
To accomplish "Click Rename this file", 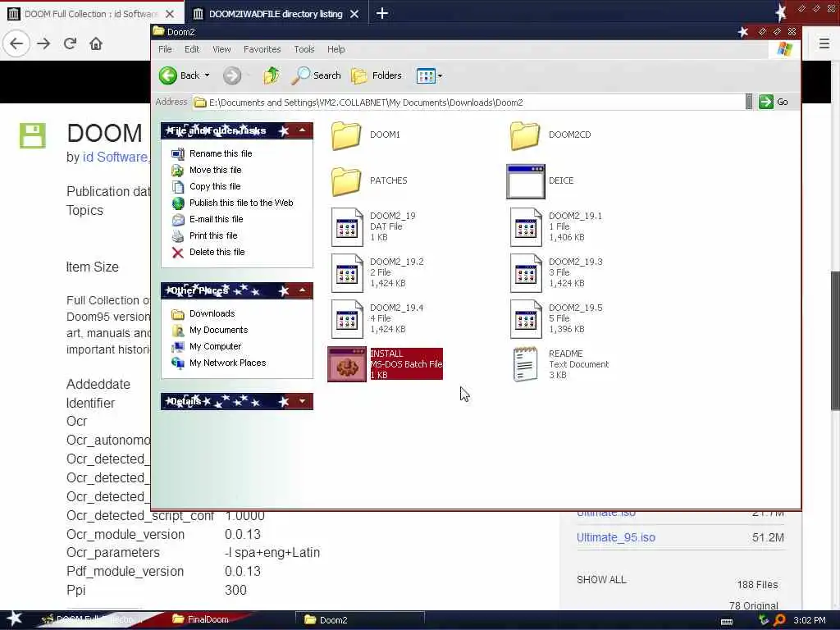I will 220,153.
